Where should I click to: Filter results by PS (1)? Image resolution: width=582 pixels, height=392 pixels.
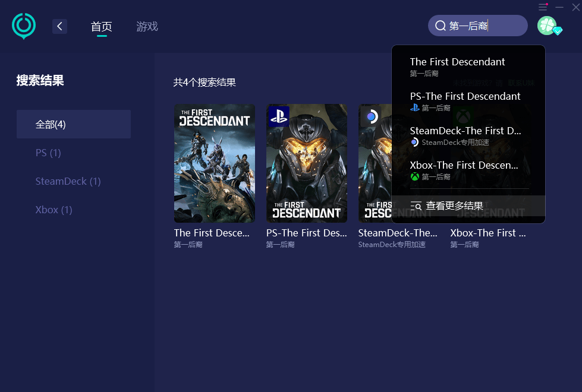pos(48,153)
